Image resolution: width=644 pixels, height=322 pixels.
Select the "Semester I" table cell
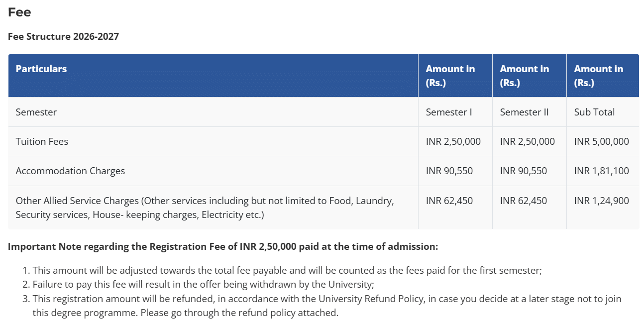point(449,112)
